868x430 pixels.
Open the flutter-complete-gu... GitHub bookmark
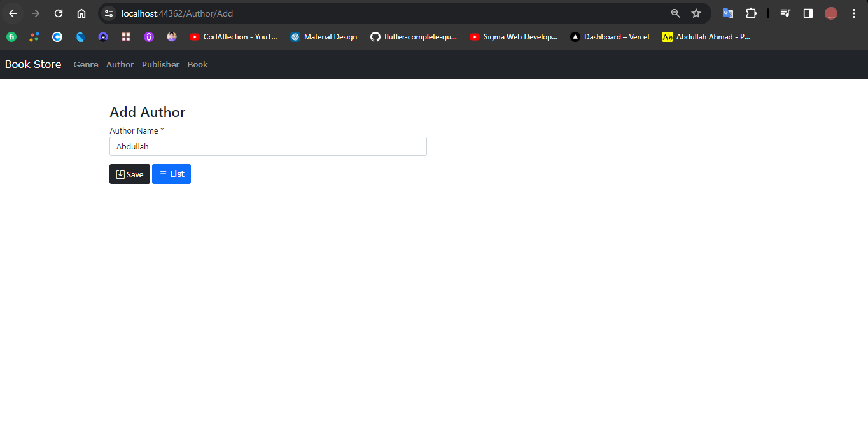click(x=414, y=37)
